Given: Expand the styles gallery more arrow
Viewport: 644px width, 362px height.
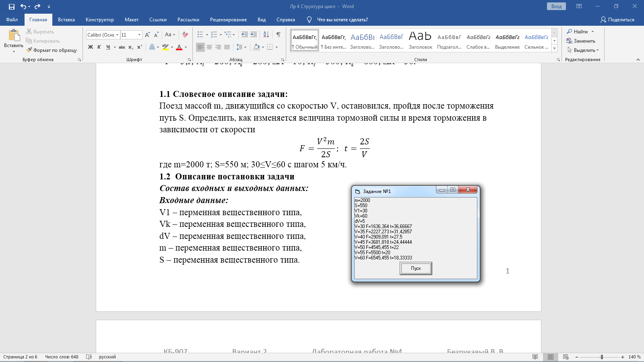Looking at the screenshot, I should click(x=554, y=48).
